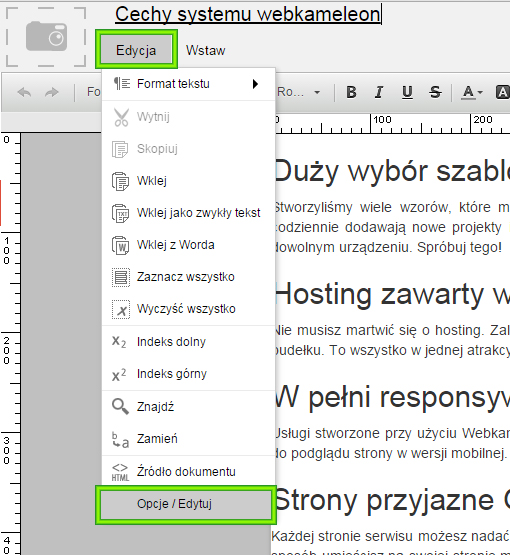Screen dimensions: 510x555
Task: Choose Indeks dolny
Action: tap(189, 342)
